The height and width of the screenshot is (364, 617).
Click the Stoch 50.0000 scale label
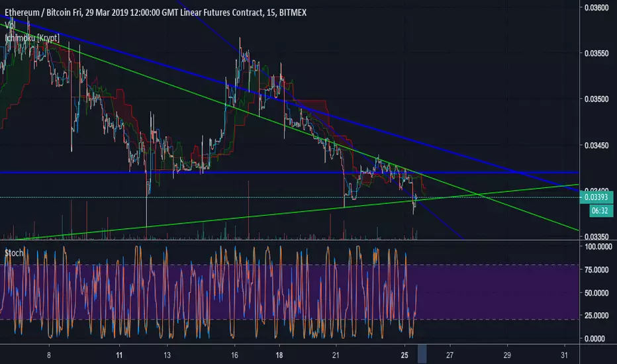(596, 293)
